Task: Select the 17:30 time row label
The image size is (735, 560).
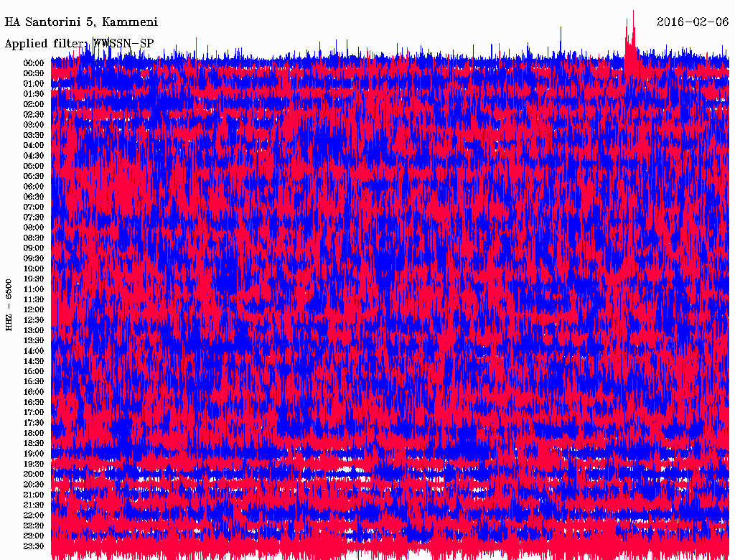Action: [33, 423]
